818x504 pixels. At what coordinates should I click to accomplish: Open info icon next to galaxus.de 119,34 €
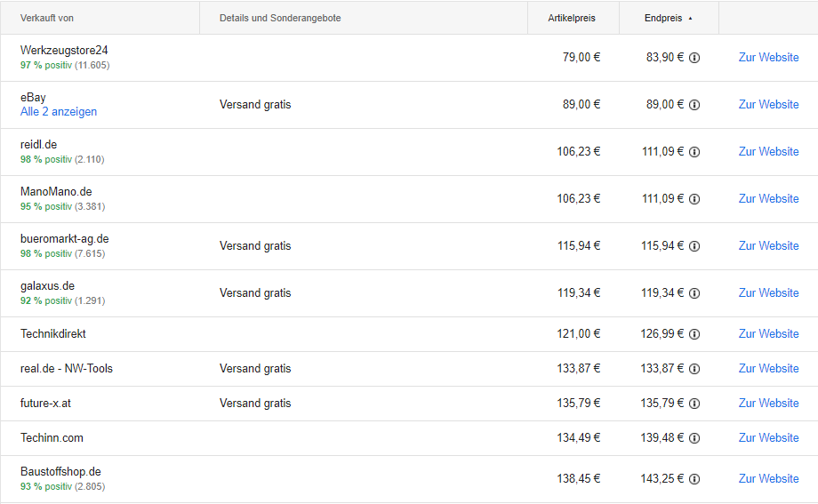point(694,293)
